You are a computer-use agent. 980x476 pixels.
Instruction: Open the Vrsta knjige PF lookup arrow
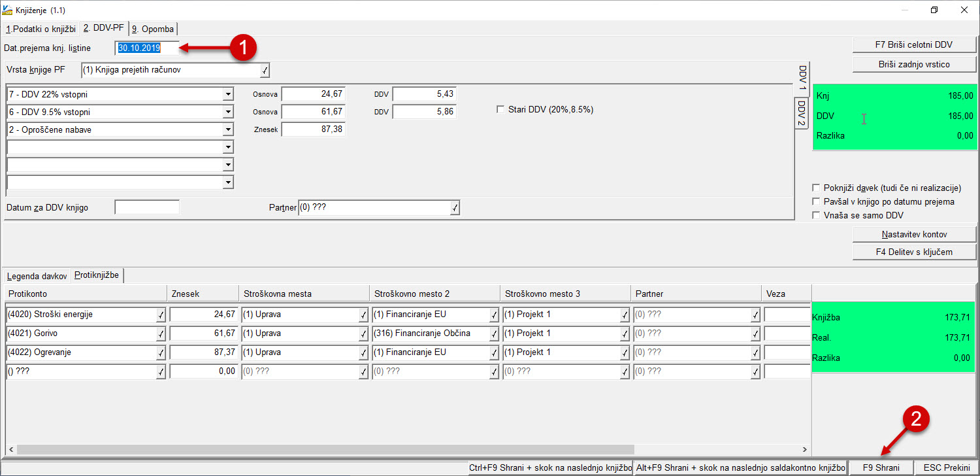pyautogui.click(x=264, y=70)
